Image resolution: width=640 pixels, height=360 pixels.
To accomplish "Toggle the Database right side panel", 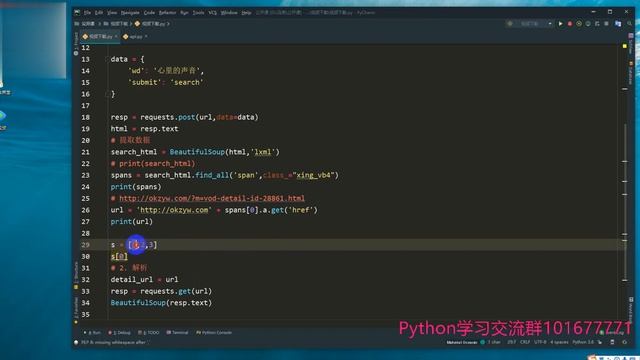I will (631, 73).
